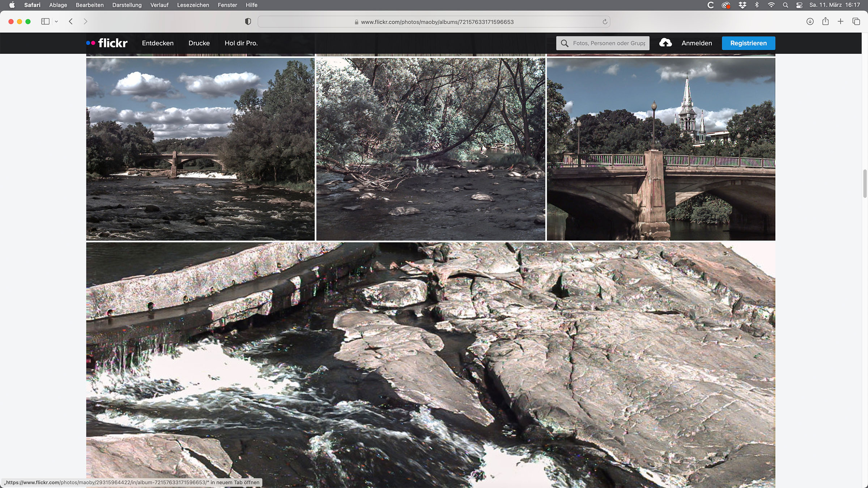Image resolution: width=868 pixels, height=488 pixels.
Task: Click the search magnifier icon in Flickr
Action: pos(564,43)
